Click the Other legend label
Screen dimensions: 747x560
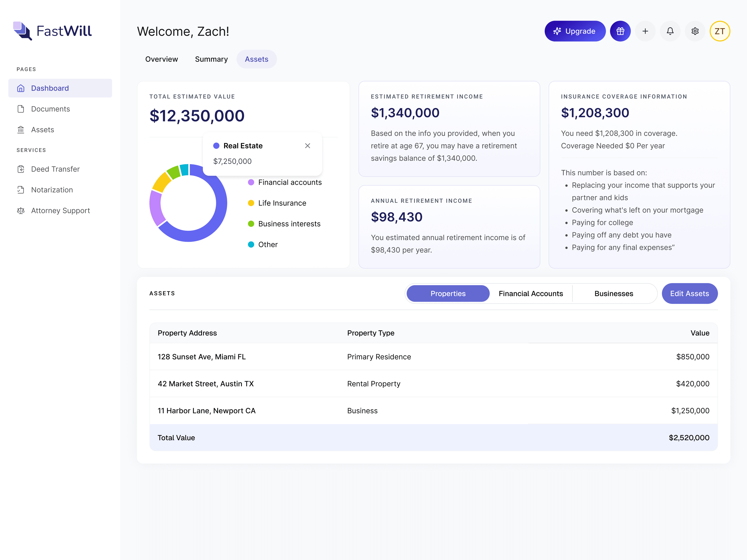pyautogui.click(x=268, y=244)
